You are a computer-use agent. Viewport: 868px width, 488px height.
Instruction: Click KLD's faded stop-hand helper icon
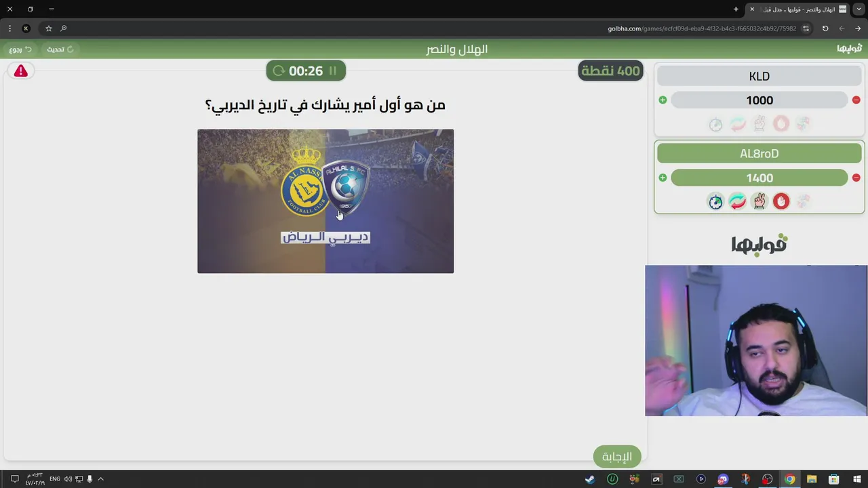[x=781, y=124]
